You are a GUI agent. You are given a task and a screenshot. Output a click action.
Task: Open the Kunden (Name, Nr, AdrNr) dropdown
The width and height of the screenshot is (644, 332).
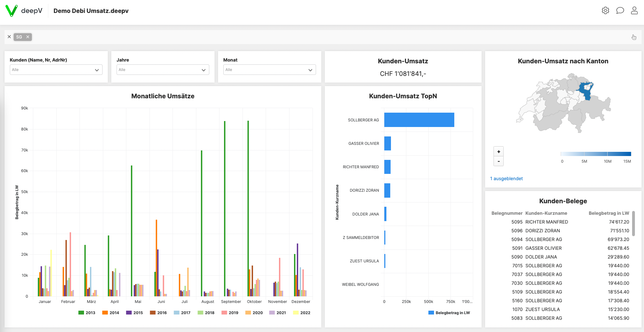point(56,70)
